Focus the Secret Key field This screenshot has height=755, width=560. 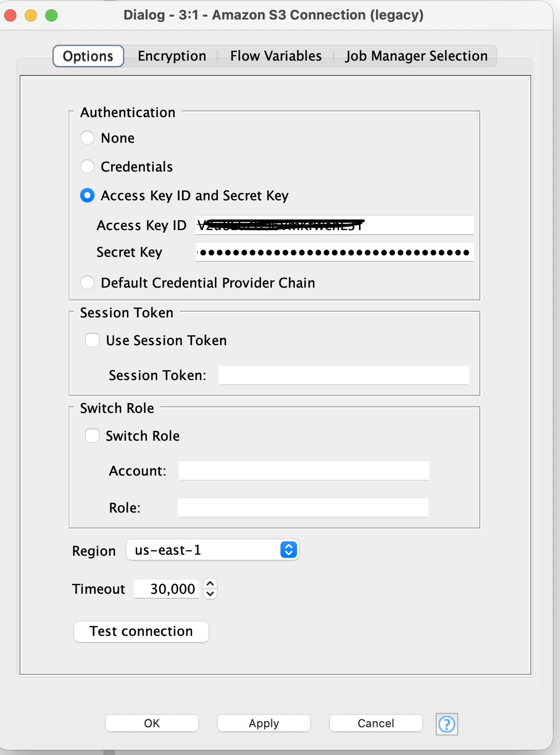334,252
